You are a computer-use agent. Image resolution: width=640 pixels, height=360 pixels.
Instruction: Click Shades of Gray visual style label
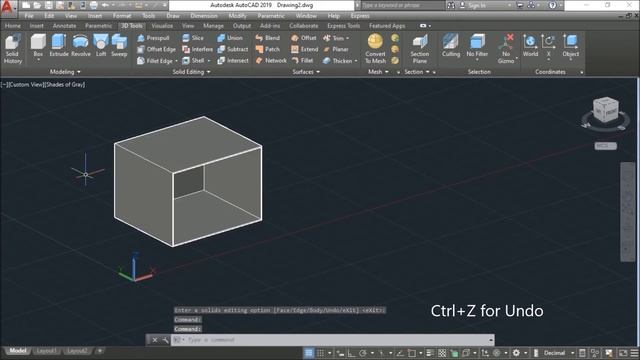(65, 84)
